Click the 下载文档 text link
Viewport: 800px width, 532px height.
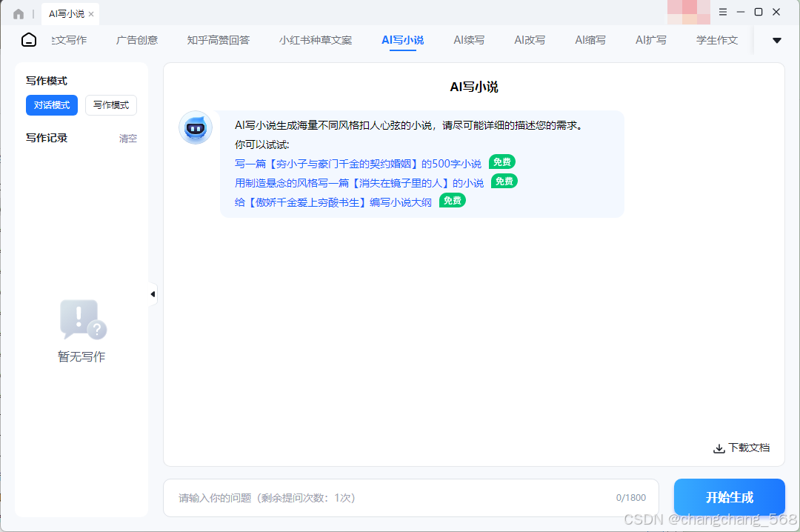[749, 448]
